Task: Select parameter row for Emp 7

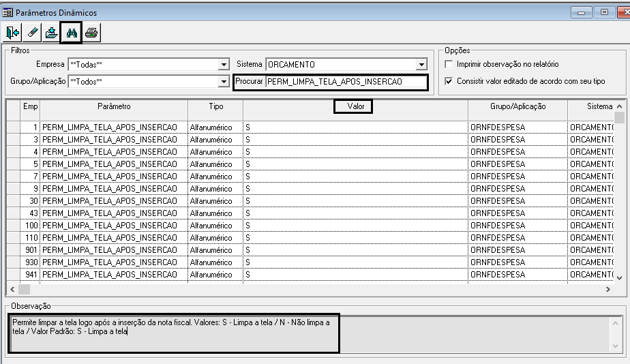Action: click(x=310, y=177)
